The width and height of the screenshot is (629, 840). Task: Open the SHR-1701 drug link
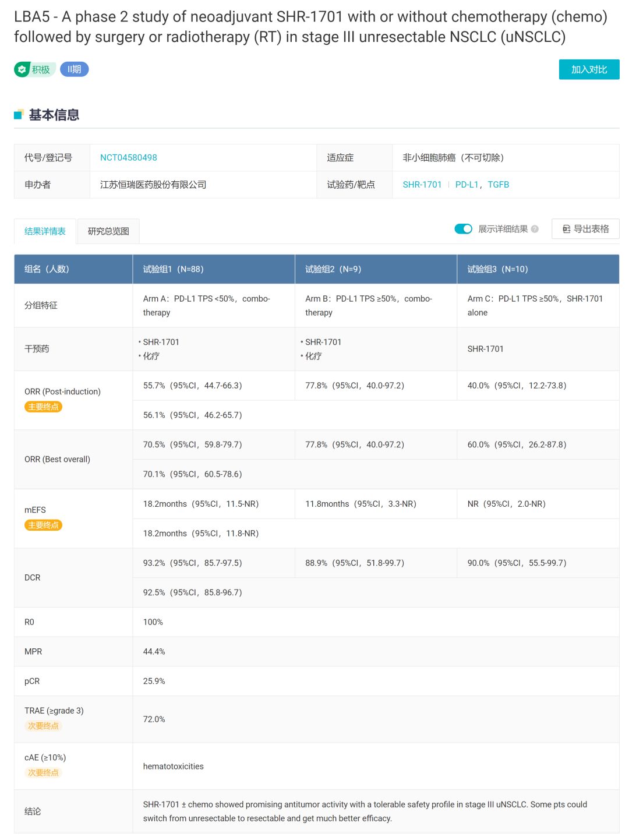(x=422, y=185)
